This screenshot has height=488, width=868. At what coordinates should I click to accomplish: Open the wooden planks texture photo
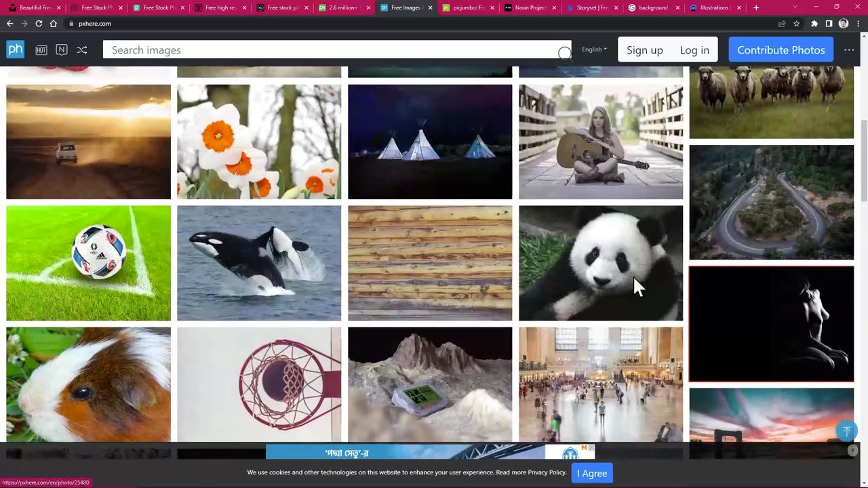coord(430,263)
